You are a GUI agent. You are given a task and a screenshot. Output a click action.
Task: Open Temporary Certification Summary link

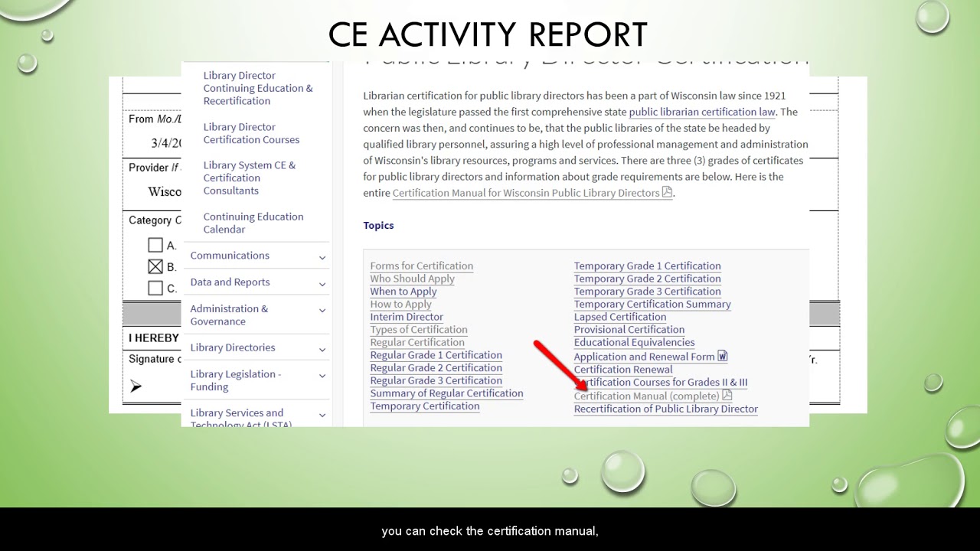click(652, 304)
